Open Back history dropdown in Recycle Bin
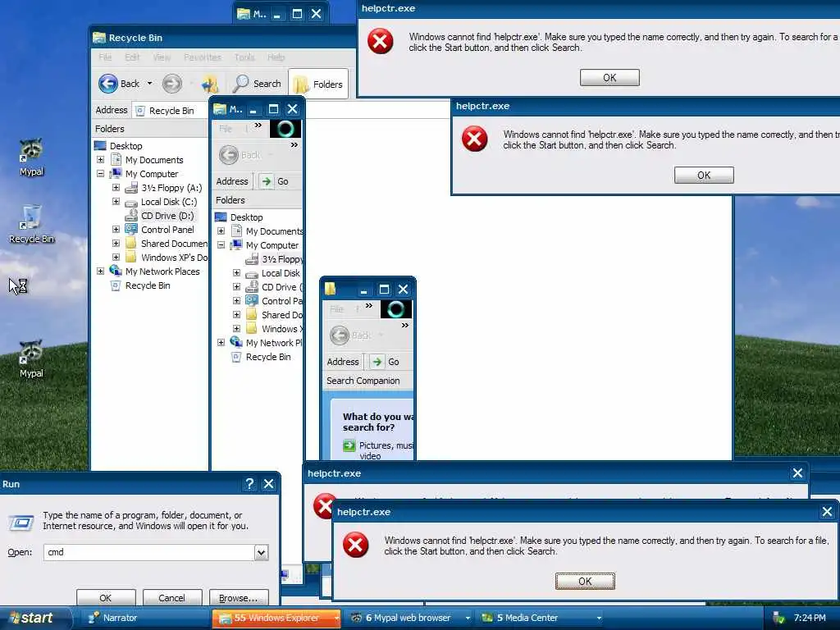Image resolution: width=840 pixels, height=630 pixels. (149, 84)
